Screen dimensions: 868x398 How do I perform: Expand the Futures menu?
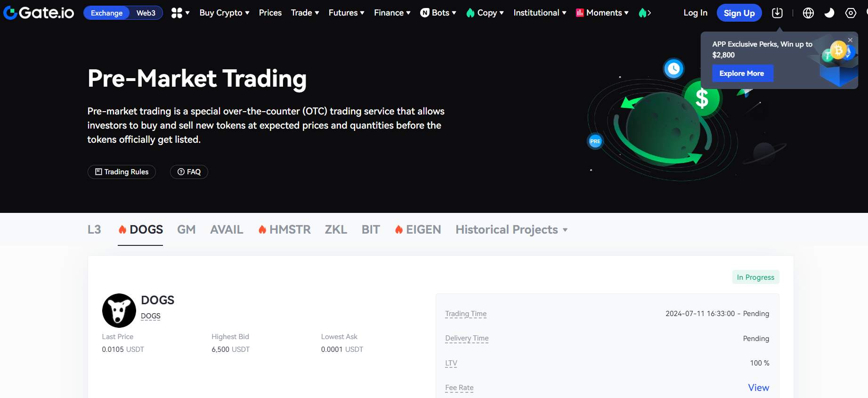tap(347, 13)
